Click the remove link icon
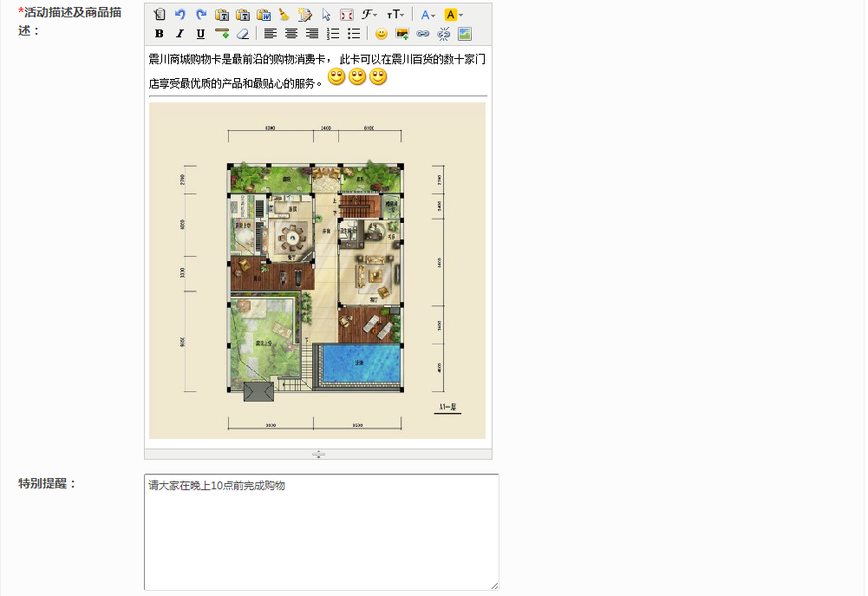The image size is (868, 596). 444,34
